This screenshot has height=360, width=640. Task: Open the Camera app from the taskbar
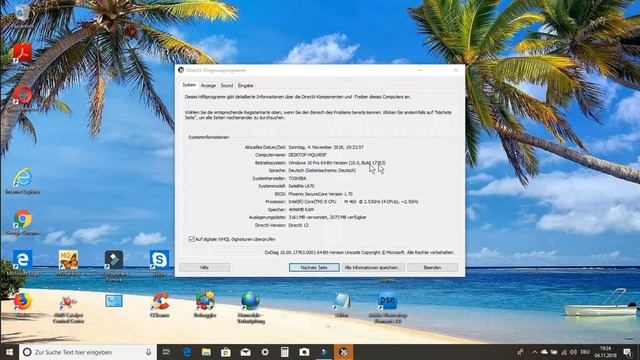(304, 352)
